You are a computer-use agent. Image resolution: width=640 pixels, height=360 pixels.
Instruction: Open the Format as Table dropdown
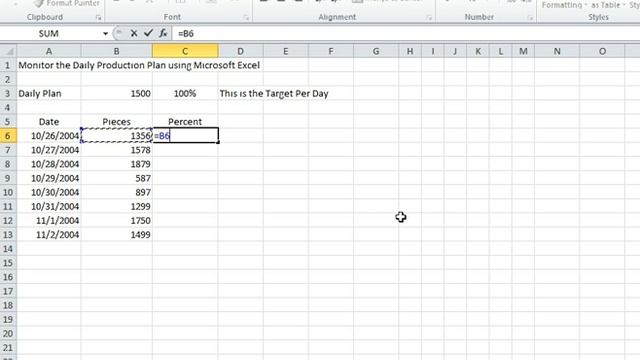click(609, 5)
